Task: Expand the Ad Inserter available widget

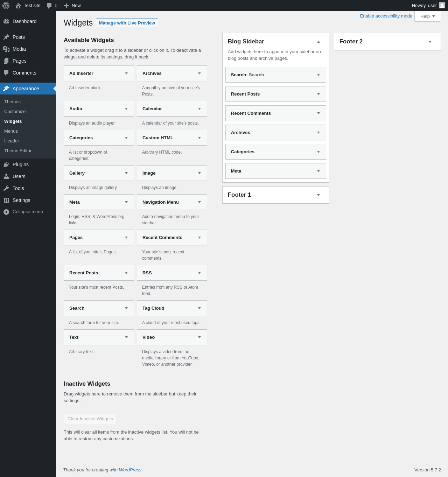Action: pyautogui.click(x=126, y=73)
